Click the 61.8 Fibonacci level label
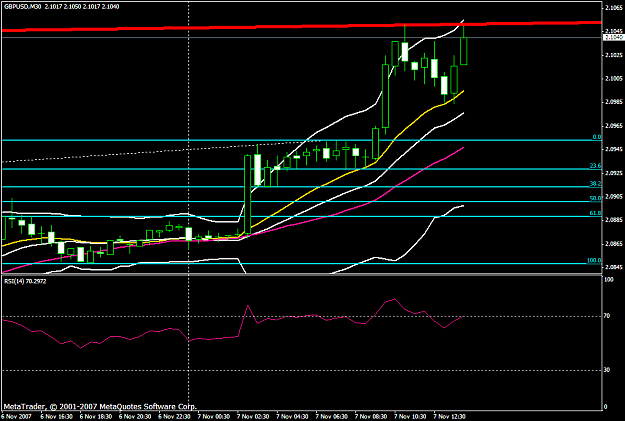625x421 pixels. point(595,213)
